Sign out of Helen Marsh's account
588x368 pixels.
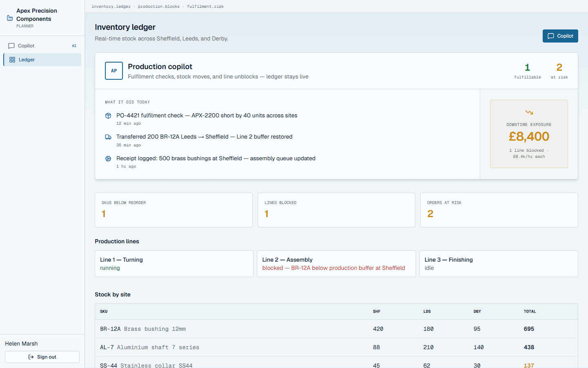point(42,357)
